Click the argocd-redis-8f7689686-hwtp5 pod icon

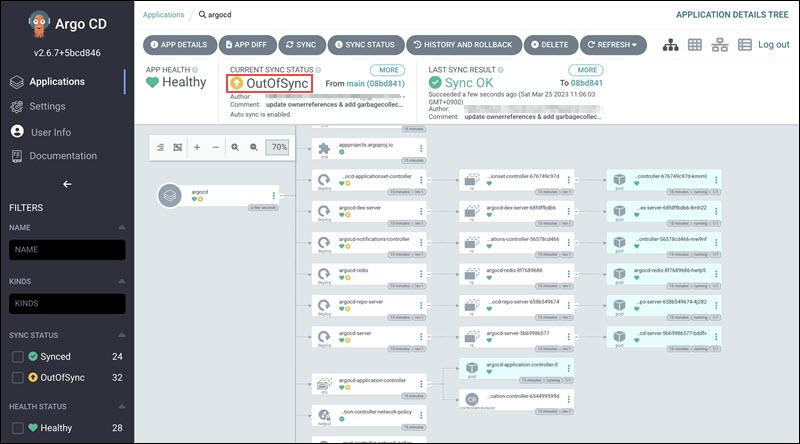coord(619,274)
